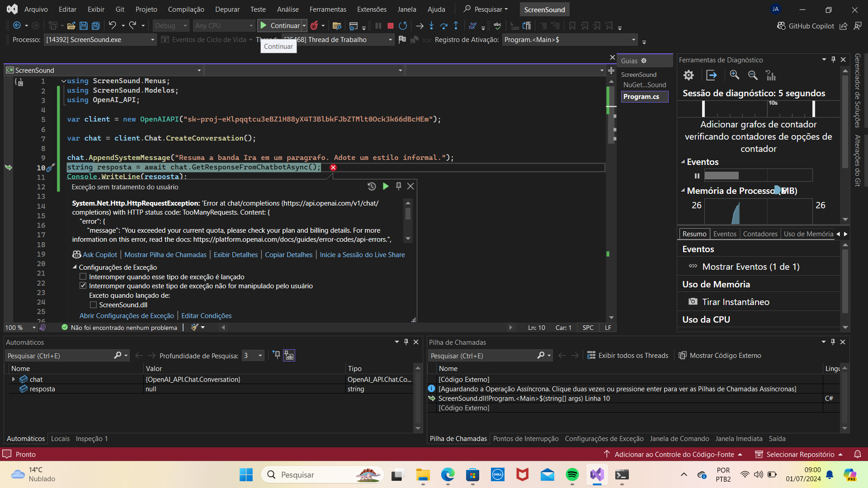Click the Step Over curved arrow icon
This screenshot has height=488, width=868.
444,26
